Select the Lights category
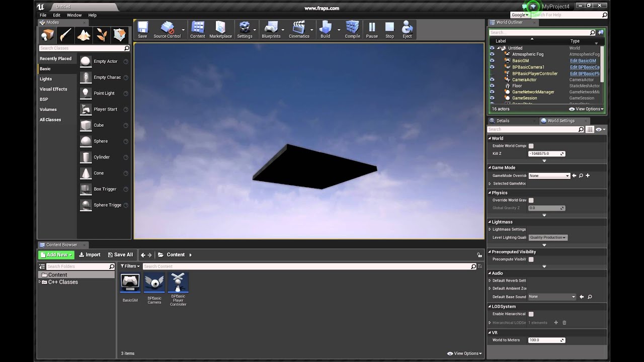Screen dimensions: 644x362 (46, 79)
